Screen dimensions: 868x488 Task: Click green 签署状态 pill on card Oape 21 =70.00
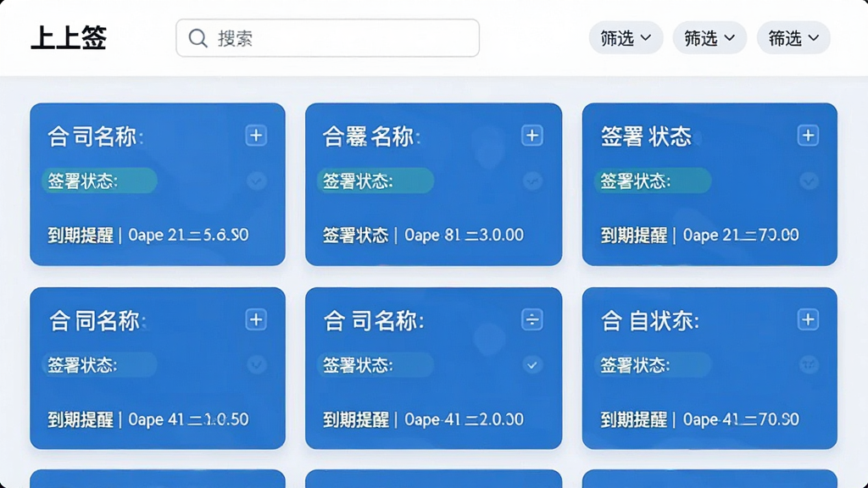(x=653, y=180)
